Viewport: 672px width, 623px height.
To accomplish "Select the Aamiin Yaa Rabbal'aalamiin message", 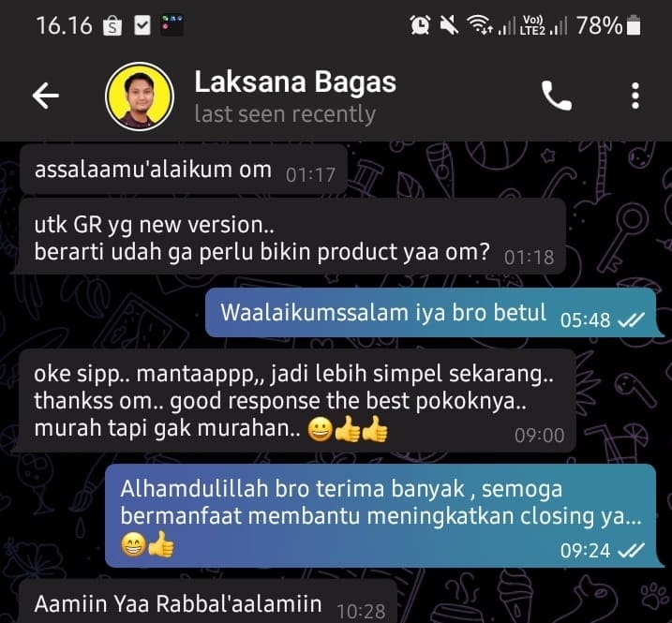I will pyautogui.click(x=208, y=603).
